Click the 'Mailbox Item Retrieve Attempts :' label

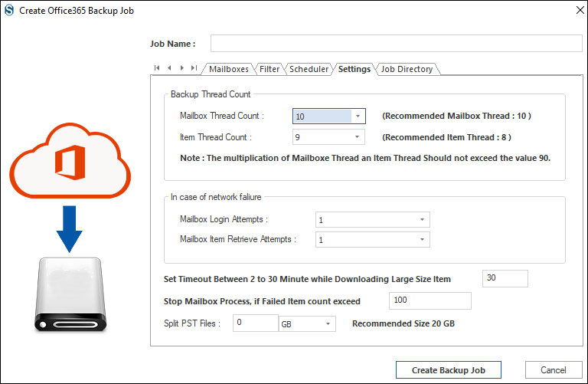238,239
